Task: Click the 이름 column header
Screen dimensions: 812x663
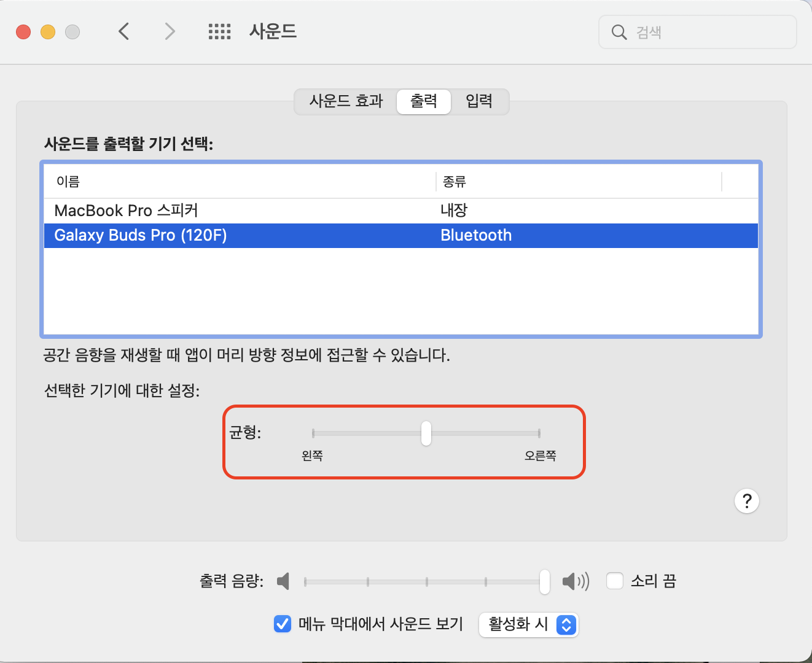Action: tap(240, 182)
